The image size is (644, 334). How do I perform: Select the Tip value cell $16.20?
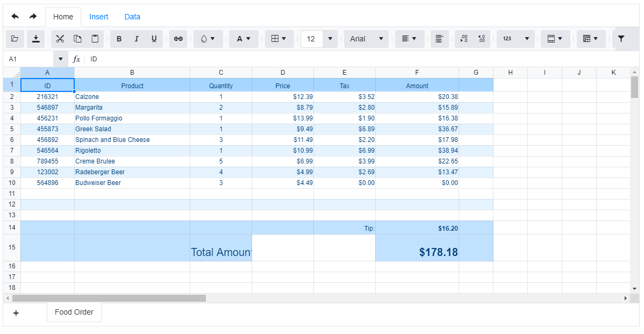pos(417,228)
